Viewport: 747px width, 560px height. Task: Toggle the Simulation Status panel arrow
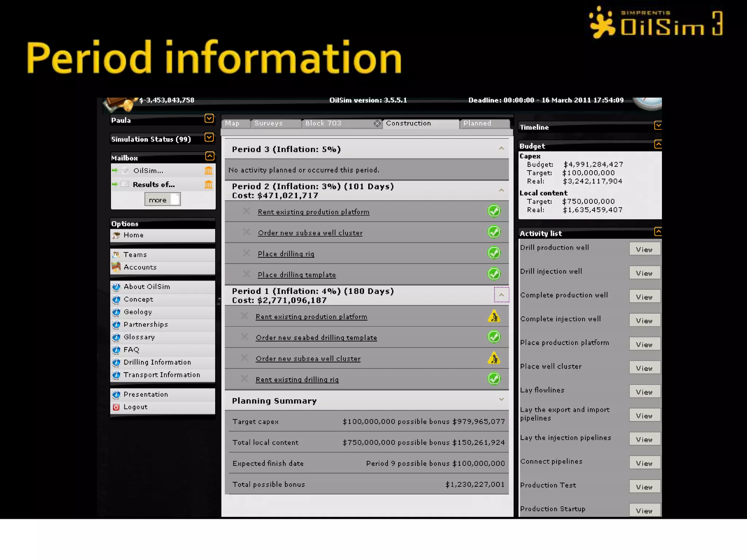209,137
